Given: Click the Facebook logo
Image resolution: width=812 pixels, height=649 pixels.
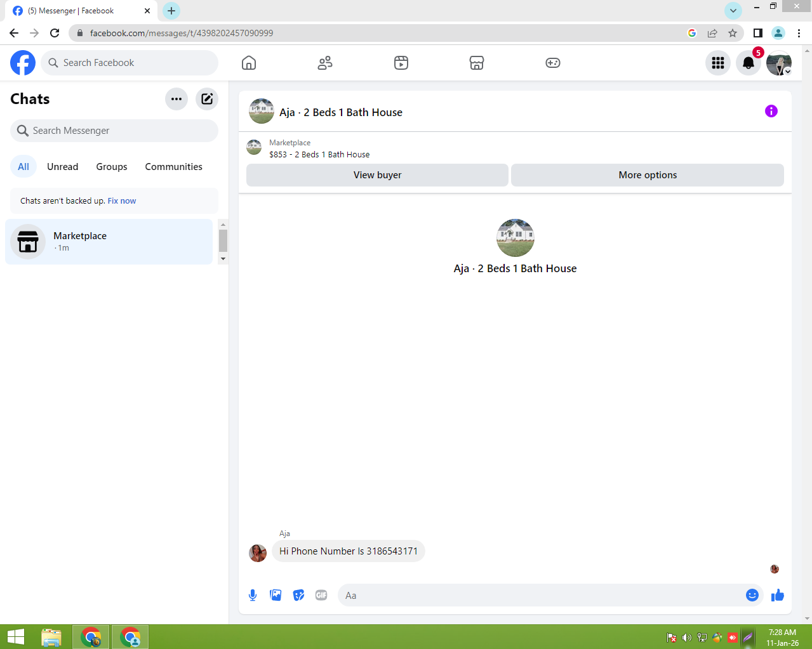Looking at the screenshot, I should [x=23, y=63].
